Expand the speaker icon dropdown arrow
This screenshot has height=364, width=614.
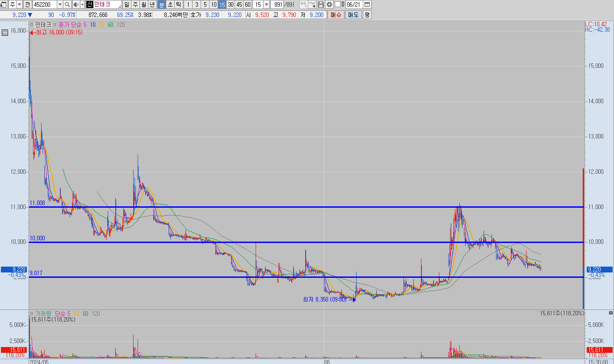(x=82, y=4)
